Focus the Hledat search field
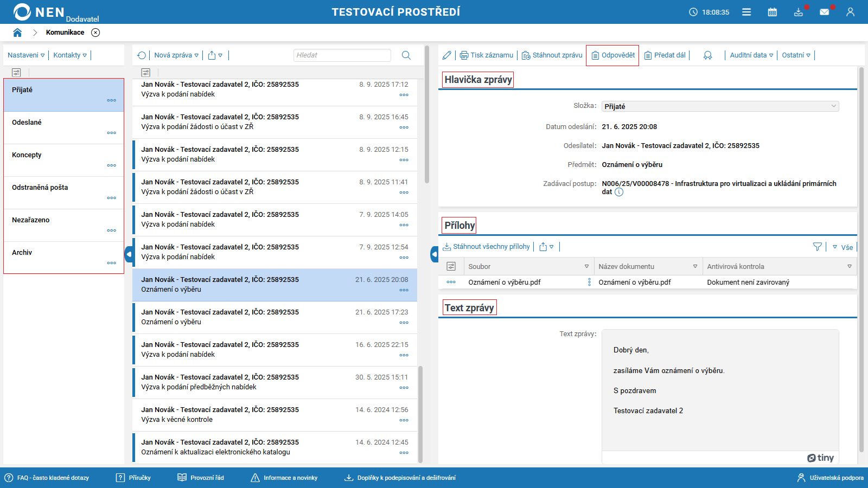This screenshot has height=488, width=868. click(x=342, y=55)
